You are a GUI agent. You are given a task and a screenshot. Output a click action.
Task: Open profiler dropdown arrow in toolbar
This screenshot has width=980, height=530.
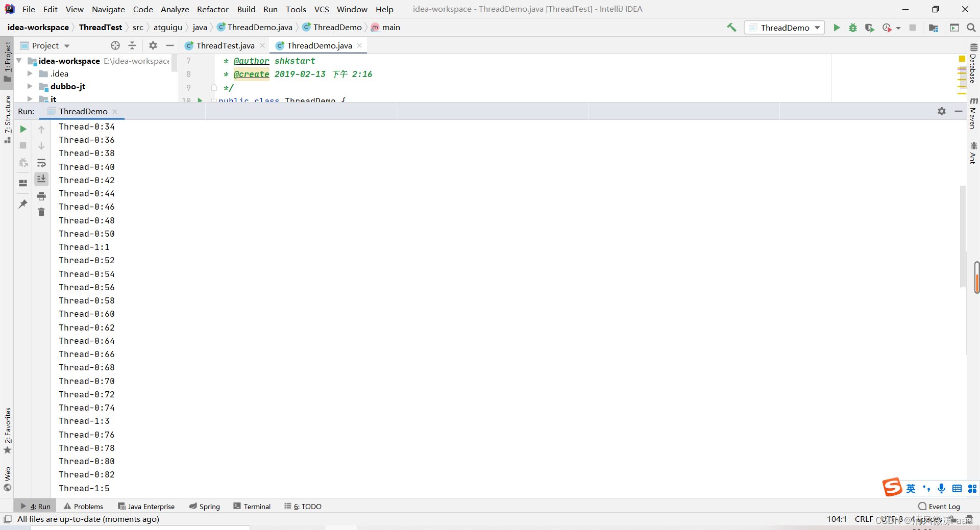point(898,28)
